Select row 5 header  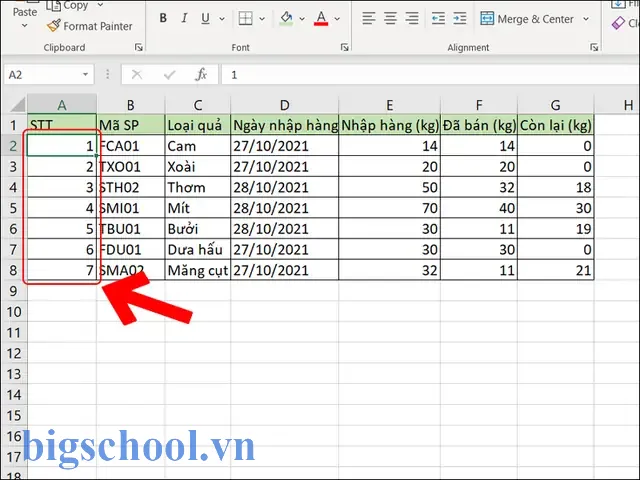[13, 208]
